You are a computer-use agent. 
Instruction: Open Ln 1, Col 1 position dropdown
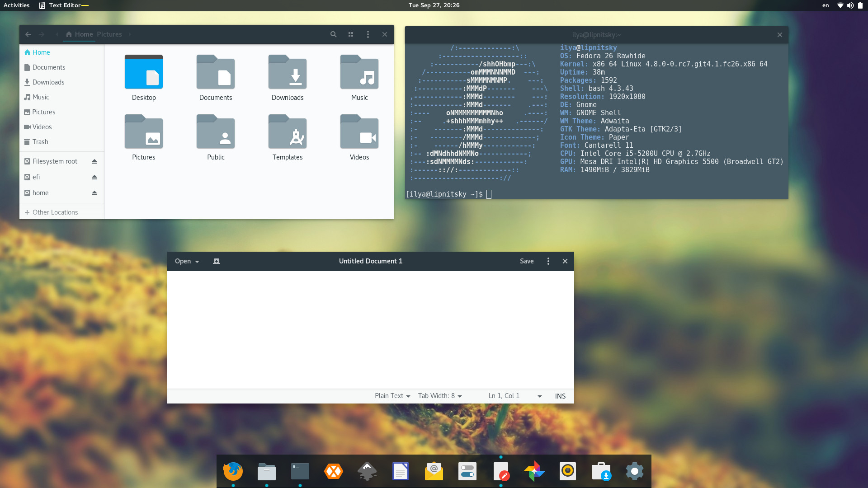pos(515,396)
